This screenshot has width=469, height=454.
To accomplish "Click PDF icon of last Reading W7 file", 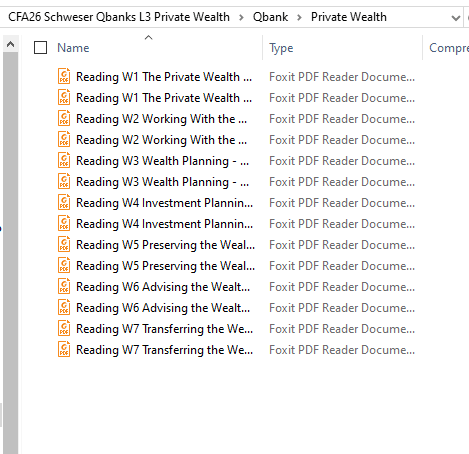I will point(64,349).
